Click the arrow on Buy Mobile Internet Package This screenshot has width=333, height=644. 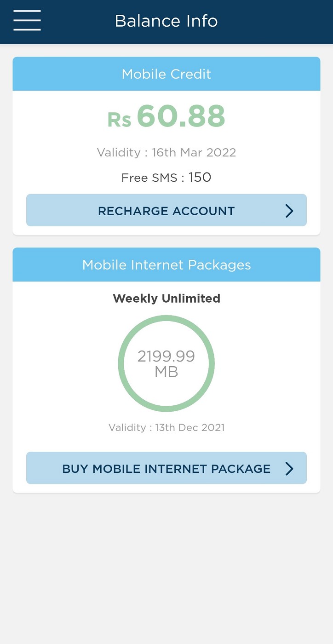click(289, 468)
